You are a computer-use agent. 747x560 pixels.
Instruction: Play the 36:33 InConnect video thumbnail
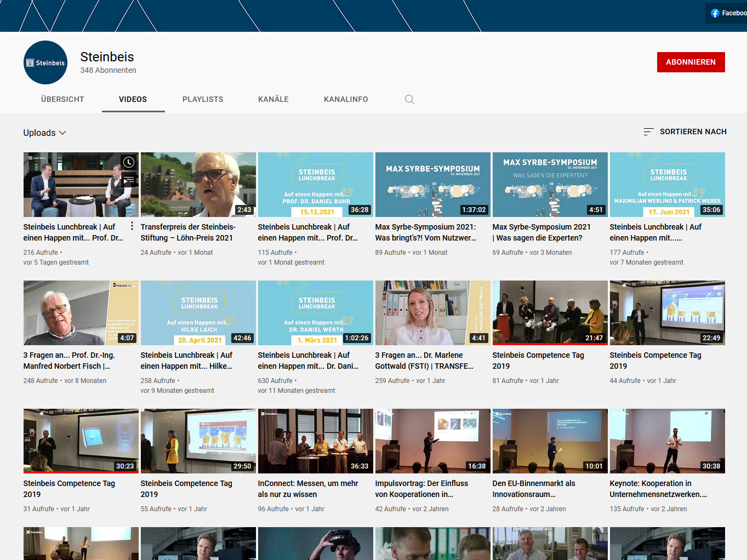point(316,441)
